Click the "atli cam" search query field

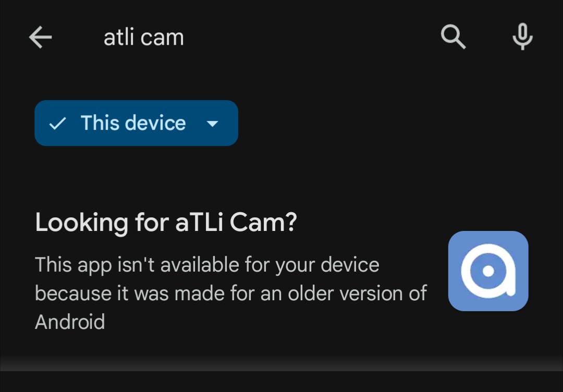click(144, 38)
